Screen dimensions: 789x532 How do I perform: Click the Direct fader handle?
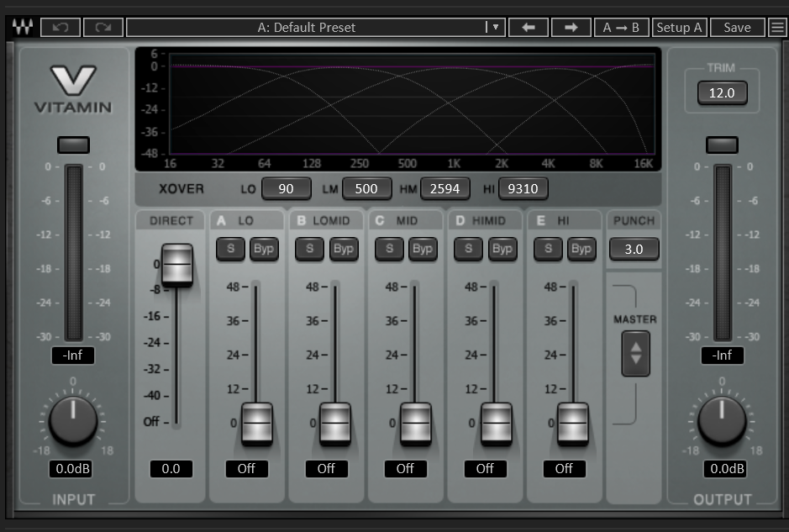pos(177,265)
